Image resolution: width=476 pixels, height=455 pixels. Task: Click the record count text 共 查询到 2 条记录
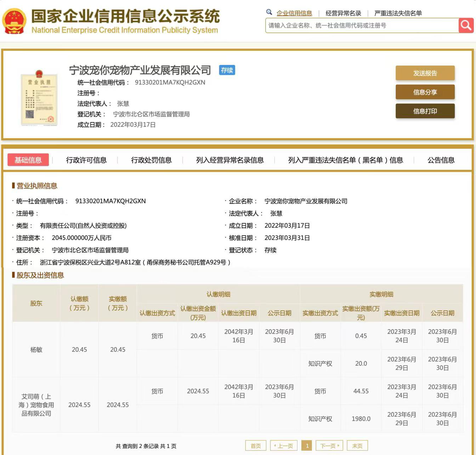pyautogui.click(x=137, y=446)
